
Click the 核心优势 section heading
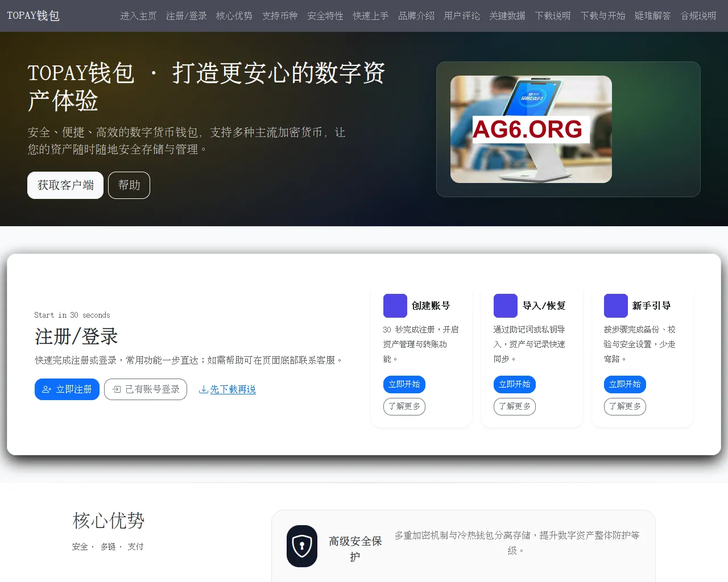109,521
